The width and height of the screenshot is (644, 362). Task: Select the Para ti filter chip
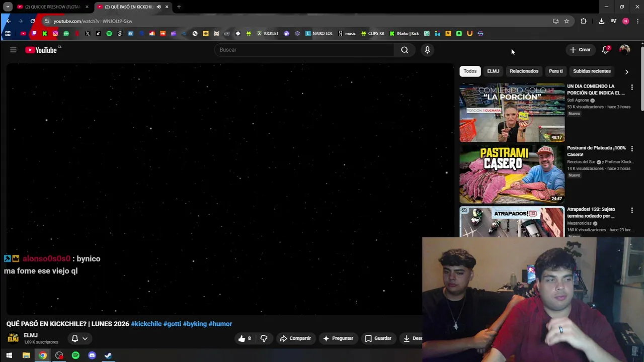click(x=555, y=71)
